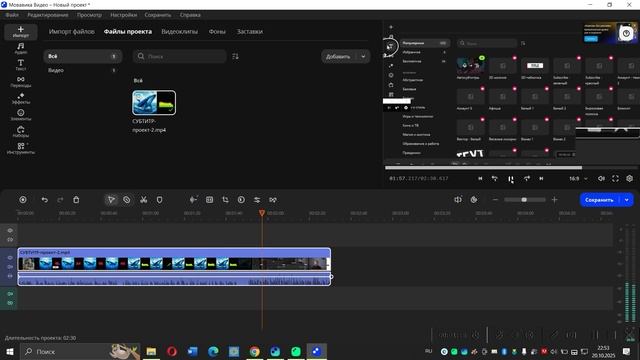640x360 pixels.
Task: Open the crop and rotate tool
Action: pos(225,200)
